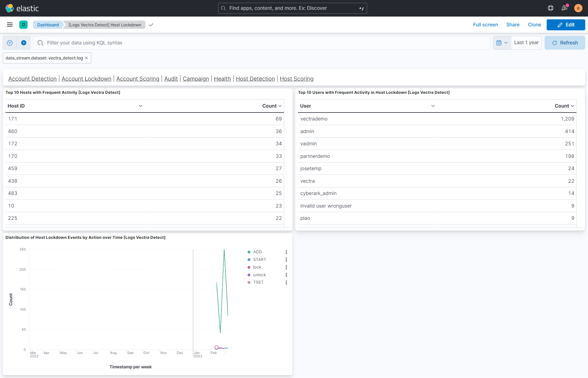Go to Account Scoring dashboard link
Viewport: 588px width, 378px height.
pos(138,79)
